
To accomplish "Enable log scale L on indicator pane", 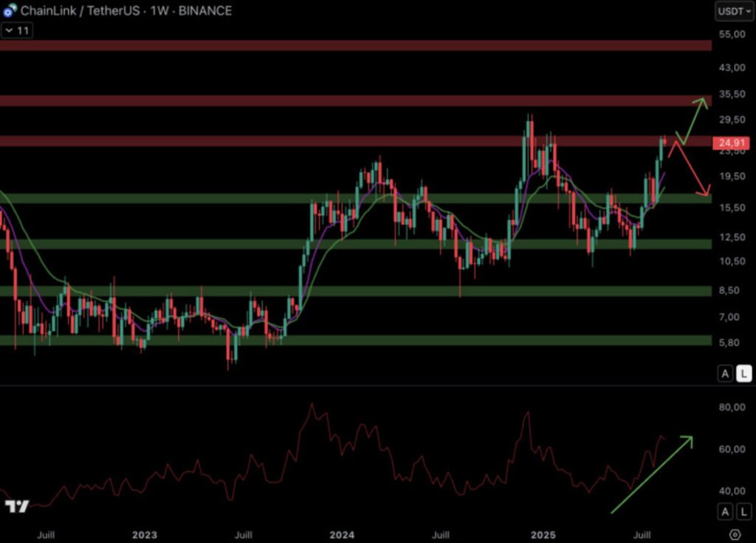I will point(744,511).
